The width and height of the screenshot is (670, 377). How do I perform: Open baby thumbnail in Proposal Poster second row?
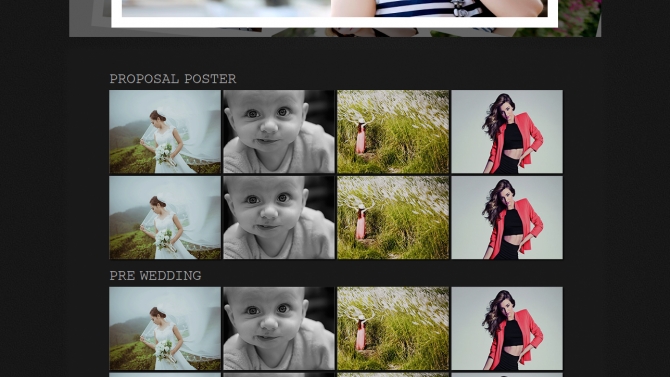(279, 218)
